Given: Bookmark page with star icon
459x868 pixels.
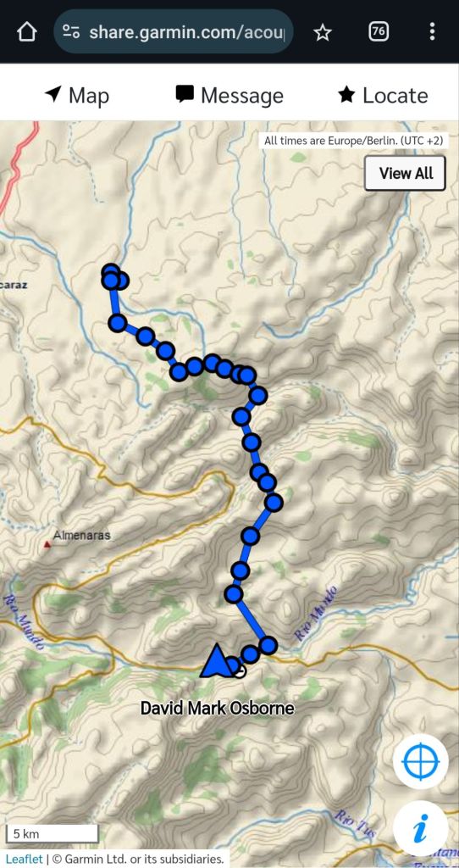Looking at the screenshot, I should 323,32.
